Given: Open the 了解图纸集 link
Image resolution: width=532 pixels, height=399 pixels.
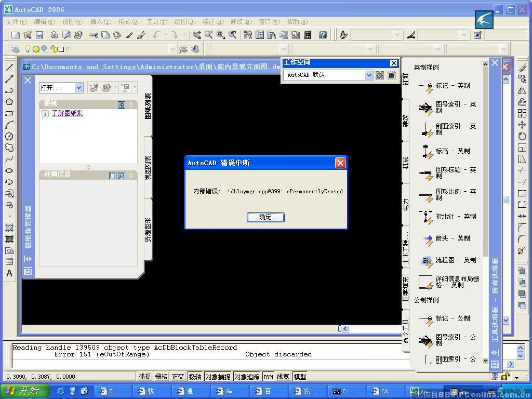Looking at the screenshot, I should [x=67, y=113].
